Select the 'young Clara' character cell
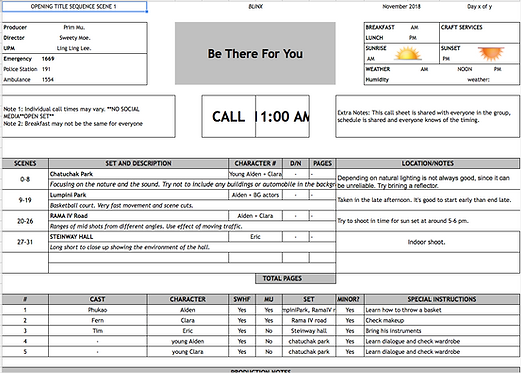The image size is (521, 373). pyautogui.click(x=188, y=352)
